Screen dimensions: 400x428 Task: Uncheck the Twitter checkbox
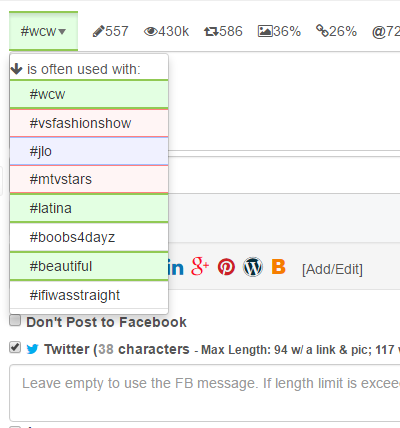15,347
